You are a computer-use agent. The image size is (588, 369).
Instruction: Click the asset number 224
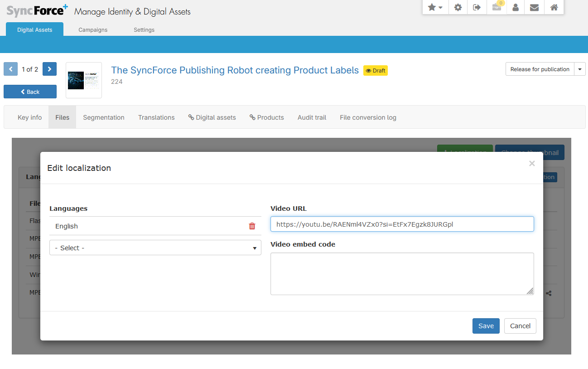pyautogui.click(x=117, y=82)
